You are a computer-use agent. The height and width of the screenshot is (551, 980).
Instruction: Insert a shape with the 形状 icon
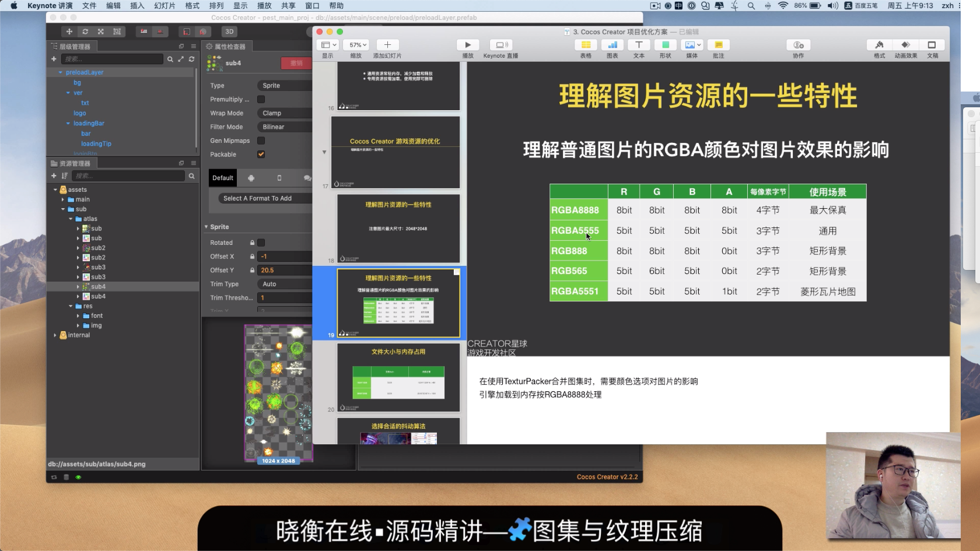(x=666, y=45)
